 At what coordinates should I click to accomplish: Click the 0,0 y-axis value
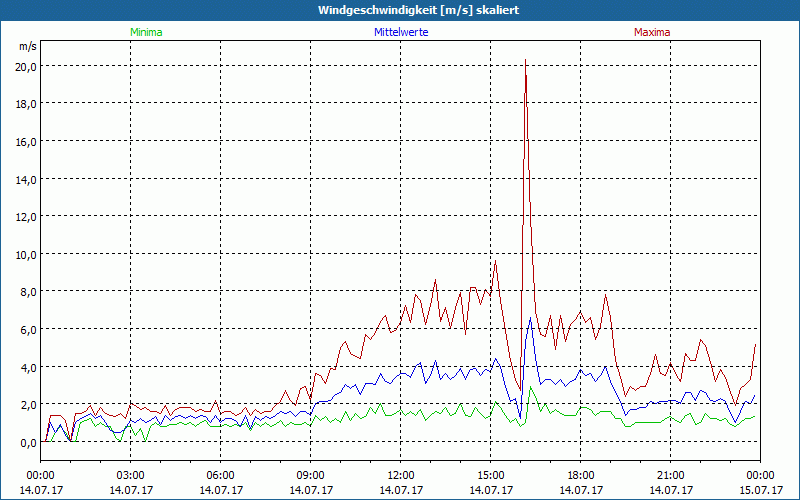click(x=29, y=443)
